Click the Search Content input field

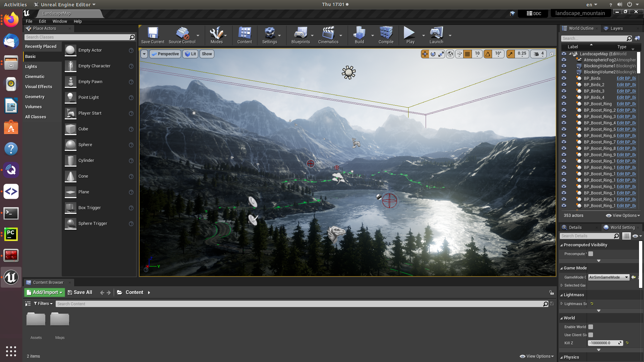tap(300, 304)
